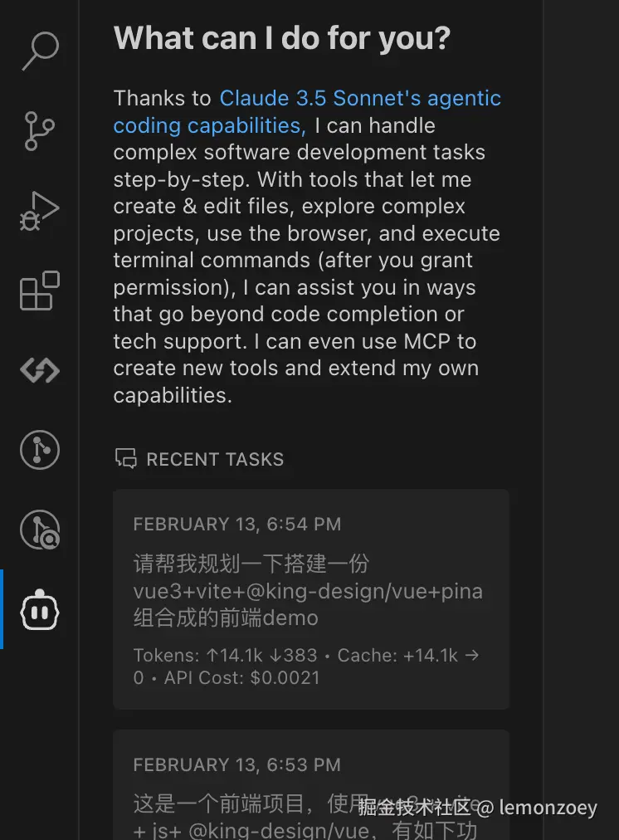The height and width of the screenshot is (840, 619).
Task: Open the circular git graph icon
Action: click(x=40, y=450)
